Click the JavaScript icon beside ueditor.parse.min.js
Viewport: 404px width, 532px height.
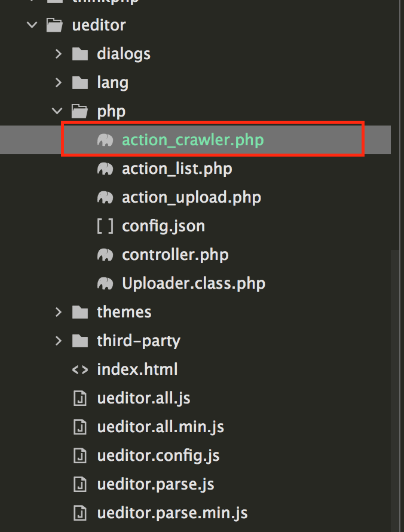(x=80, y=512)
